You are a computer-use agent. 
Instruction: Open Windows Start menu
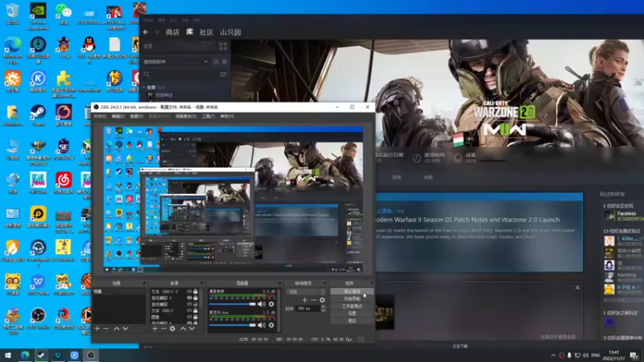pos(8,356)
